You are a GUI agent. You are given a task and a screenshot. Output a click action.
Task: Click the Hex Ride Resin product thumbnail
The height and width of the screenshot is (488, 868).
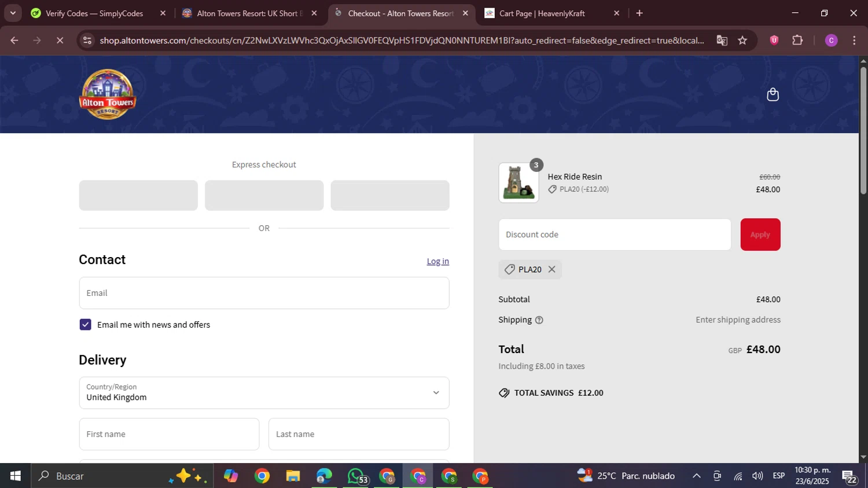(x=518, y=183)
